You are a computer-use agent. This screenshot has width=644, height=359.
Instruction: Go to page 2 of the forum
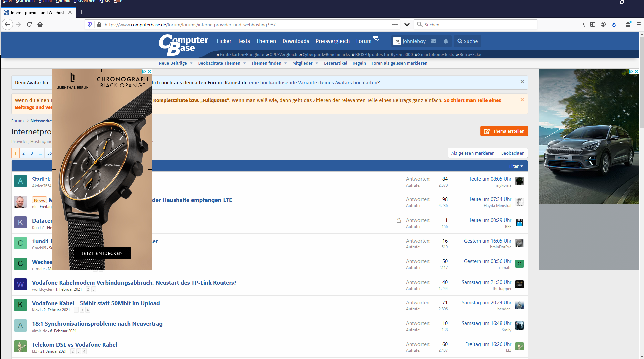pos(23,153)
